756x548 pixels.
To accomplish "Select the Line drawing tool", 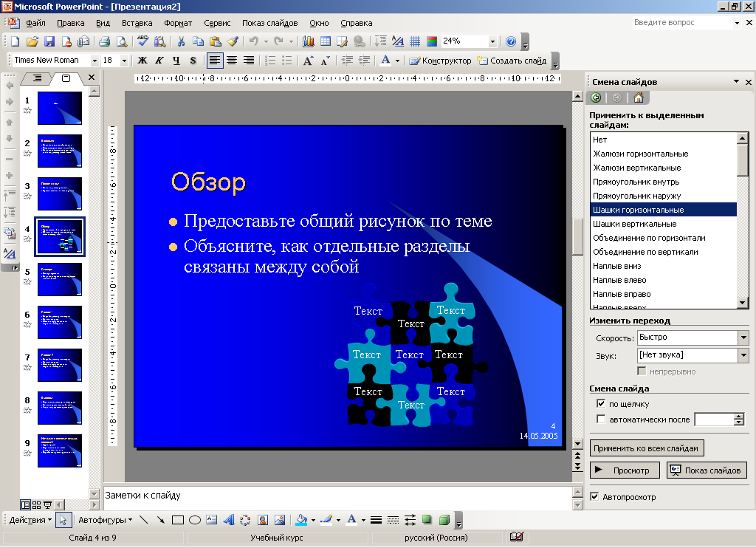I will click(x=144, y=519).
